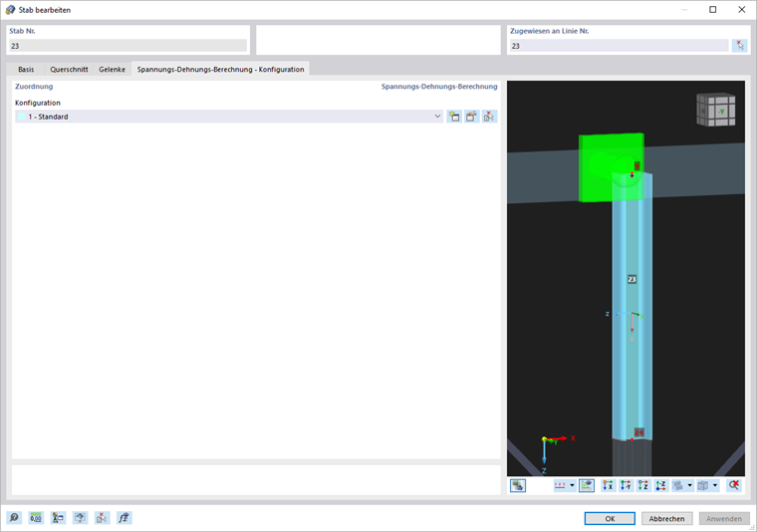Open units and decimal places settings
The width and height of the screenshot is (757, 532).
point(36,518)
